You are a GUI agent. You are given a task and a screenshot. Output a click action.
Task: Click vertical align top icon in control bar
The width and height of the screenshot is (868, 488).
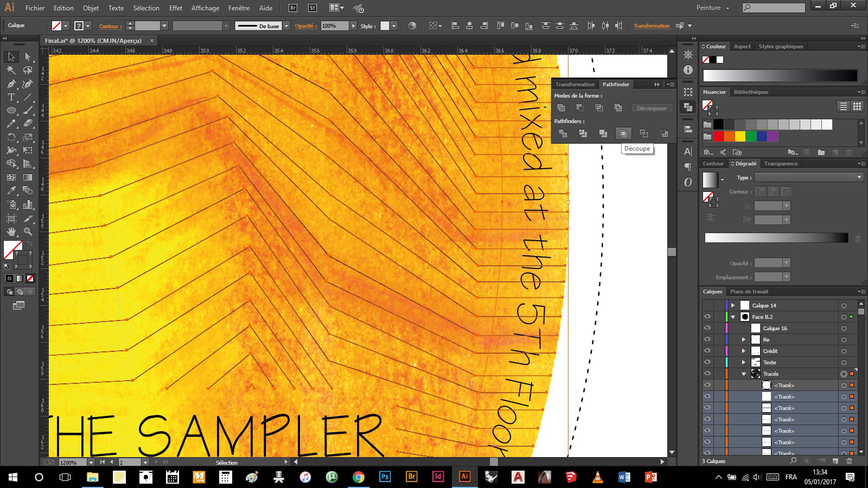point(500,25)
